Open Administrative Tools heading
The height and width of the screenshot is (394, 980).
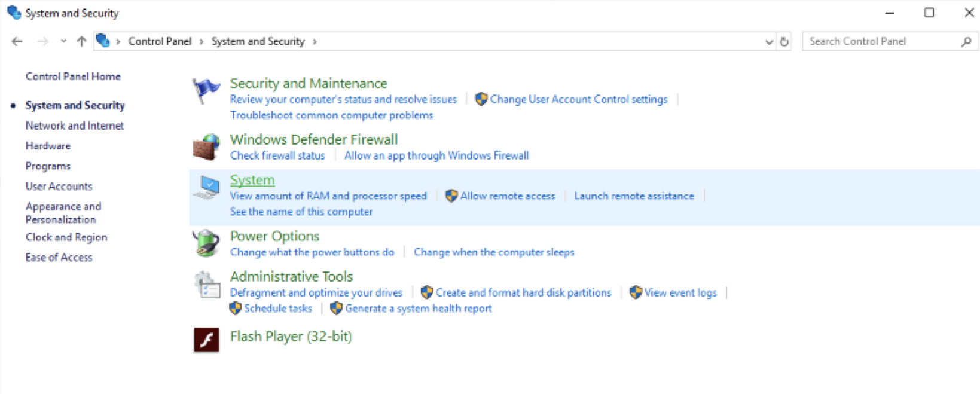tap(291, 277)
